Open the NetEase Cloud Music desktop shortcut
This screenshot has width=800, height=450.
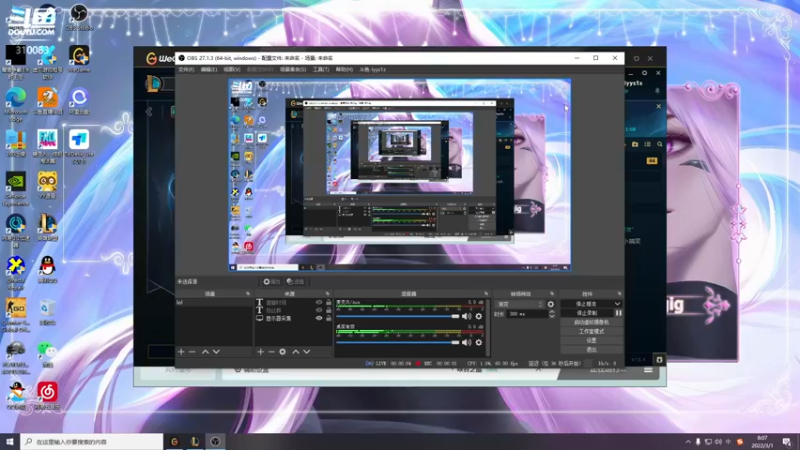[x=47, y=396]
